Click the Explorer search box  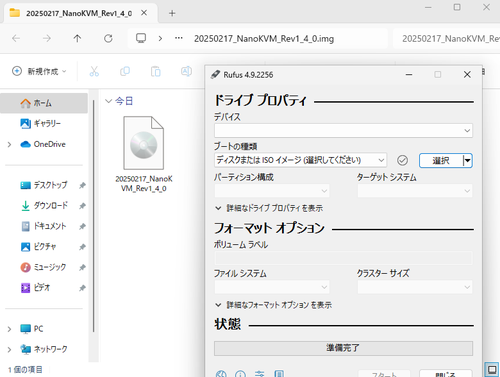click(447, 39)
